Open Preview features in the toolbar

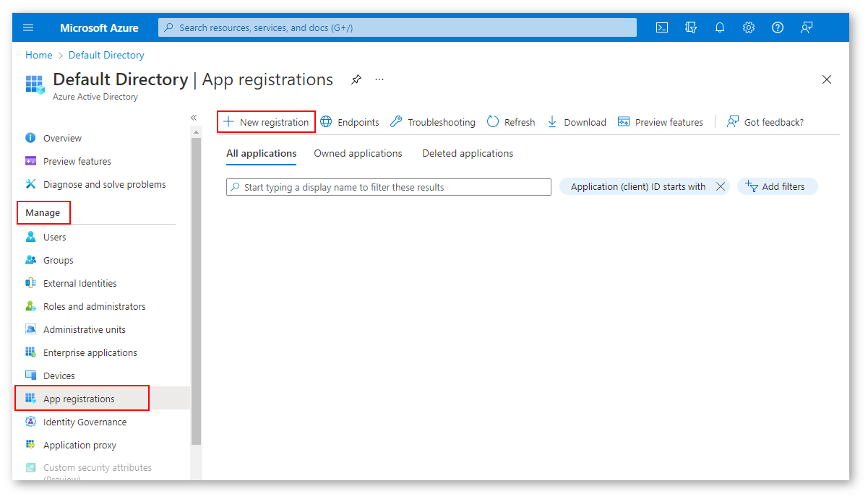(x=661, y=122)
